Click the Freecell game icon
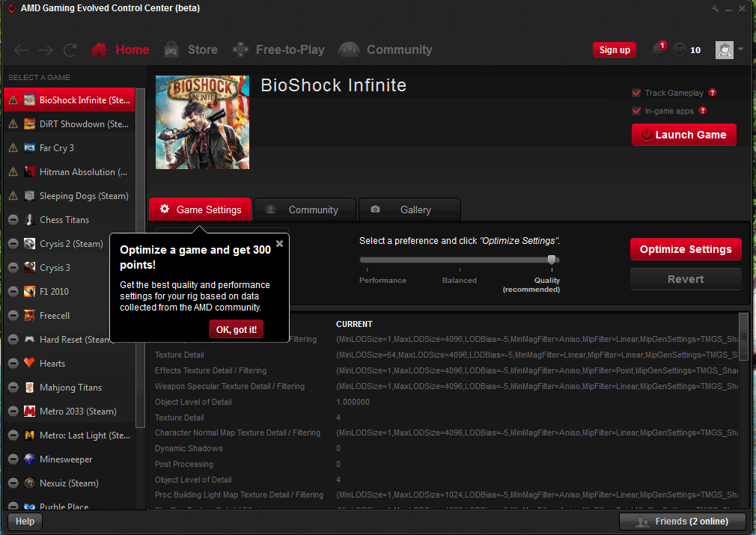This screenshot has width=756, height=535. click(x=29, y=315)
